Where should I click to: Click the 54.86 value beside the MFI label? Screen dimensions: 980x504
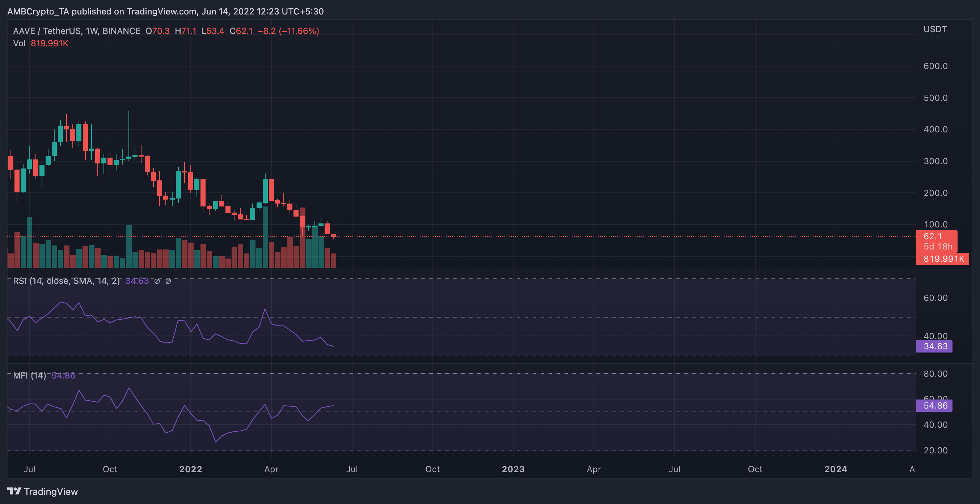tap(63, 376)
